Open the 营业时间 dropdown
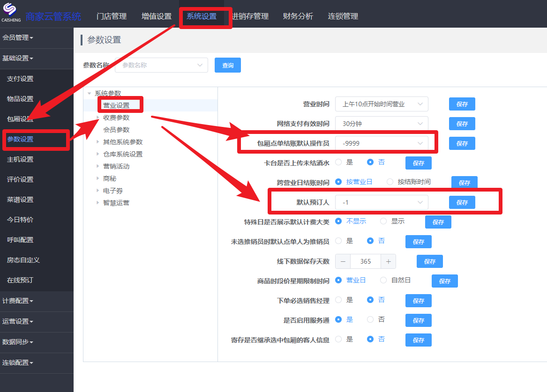The image size is (547, 392). coord(382,104)
